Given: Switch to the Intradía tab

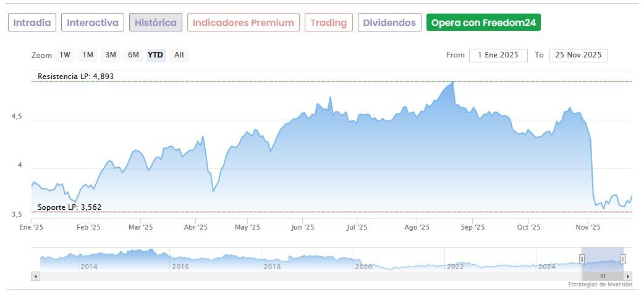Looking at the screenshot, I should point(32,23).
